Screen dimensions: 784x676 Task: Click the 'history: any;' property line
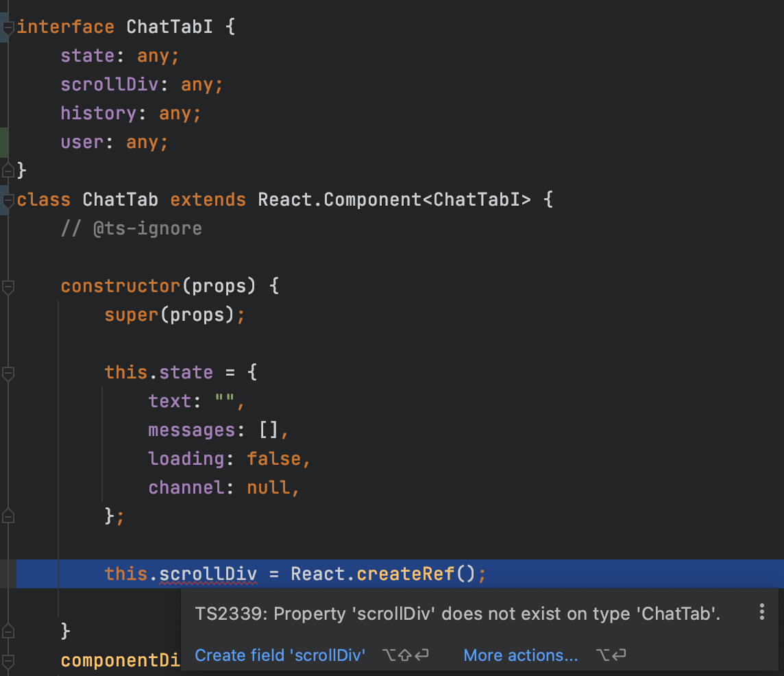[x=130, y=114]
